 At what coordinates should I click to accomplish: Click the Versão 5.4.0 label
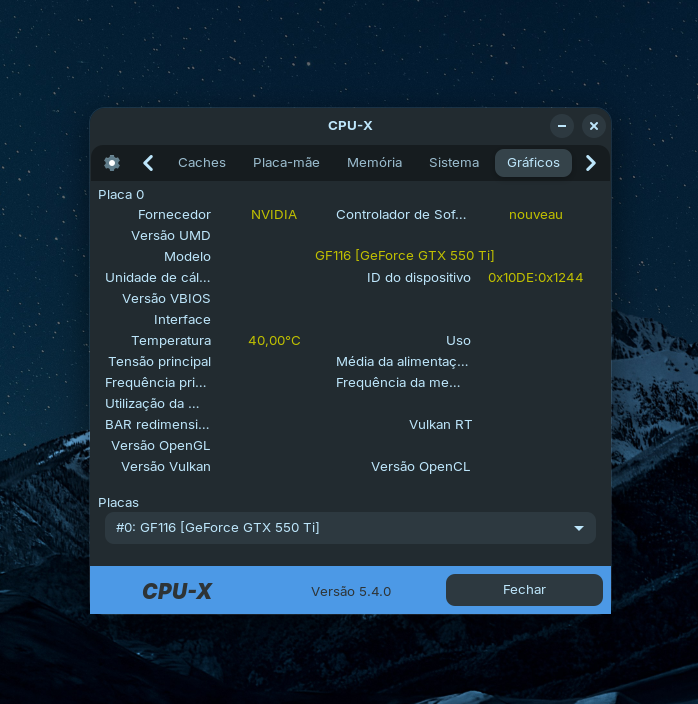click(351, 591)
